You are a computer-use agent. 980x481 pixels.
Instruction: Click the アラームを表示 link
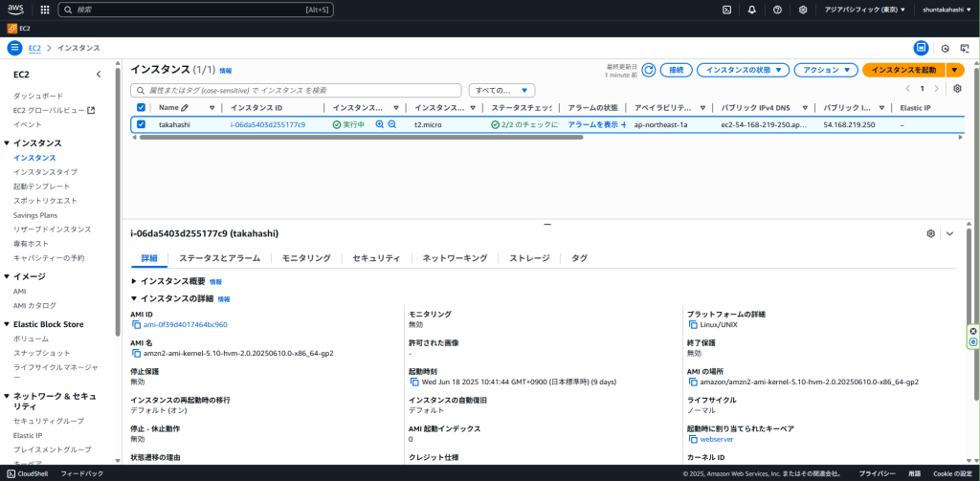pyautogui.click(x=593, y=124)
